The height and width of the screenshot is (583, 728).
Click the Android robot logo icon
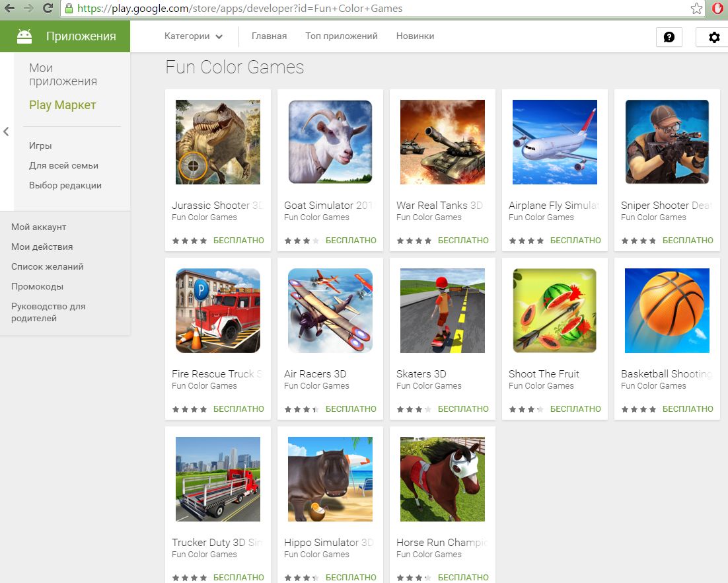click(x=24, y=36)
